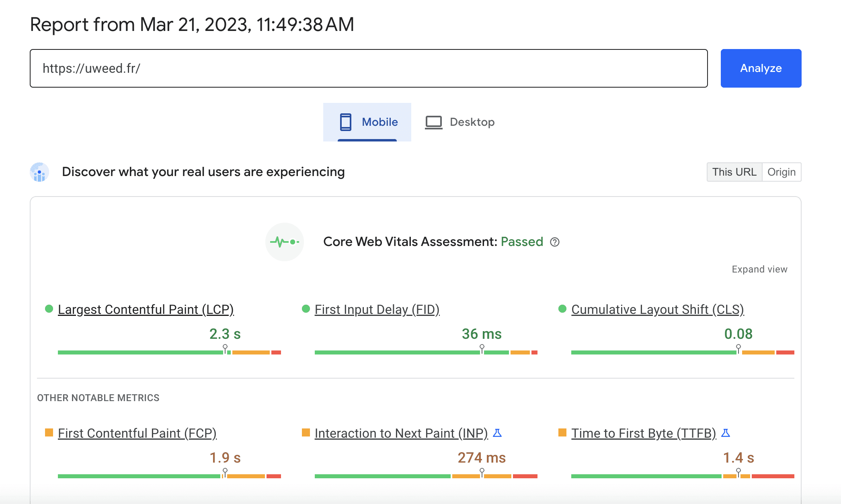
Task: Click the green dot beside LCP metric
Action: 49,308
